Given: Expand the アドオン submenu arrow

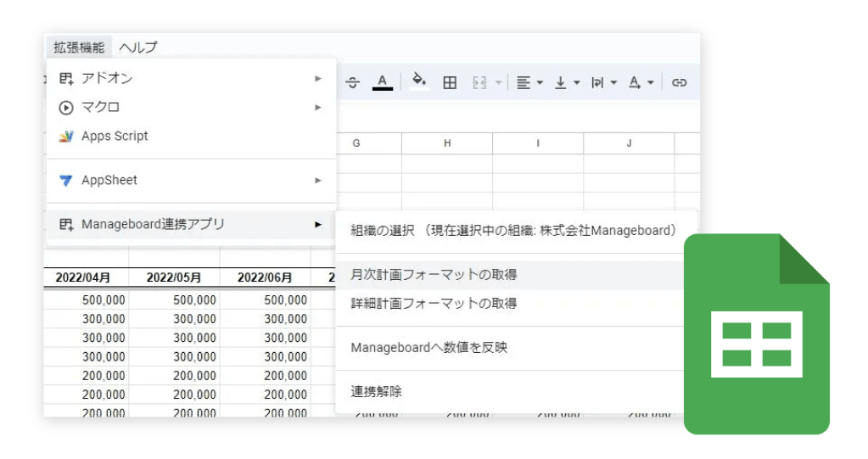Looking at the screenshot, I should point(317,79).
